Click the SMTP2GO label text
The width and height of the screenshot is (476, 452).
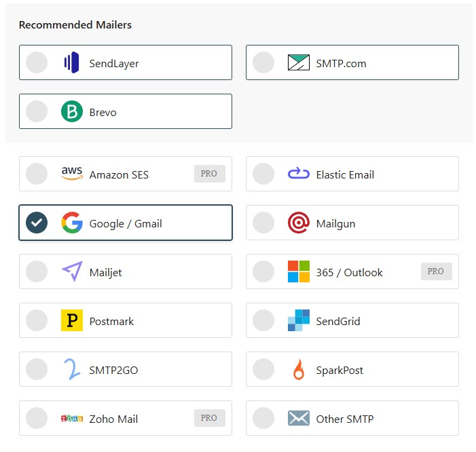click(x=113, y=371)
